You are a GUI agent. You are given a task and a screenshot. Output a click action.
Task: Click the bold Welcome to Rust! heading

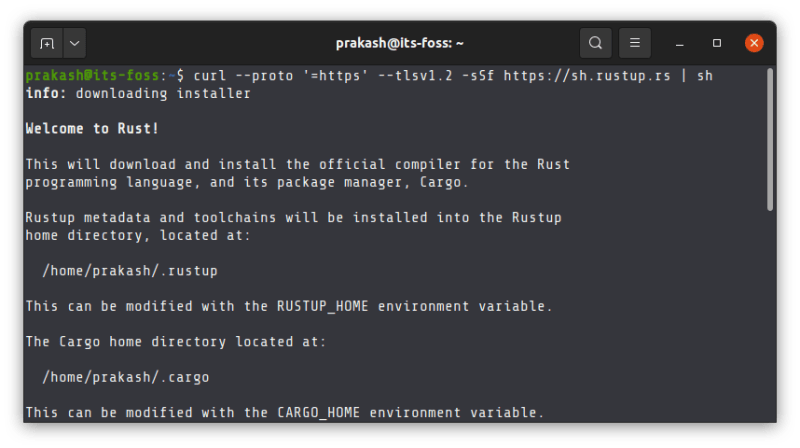[x=92, y=129]
